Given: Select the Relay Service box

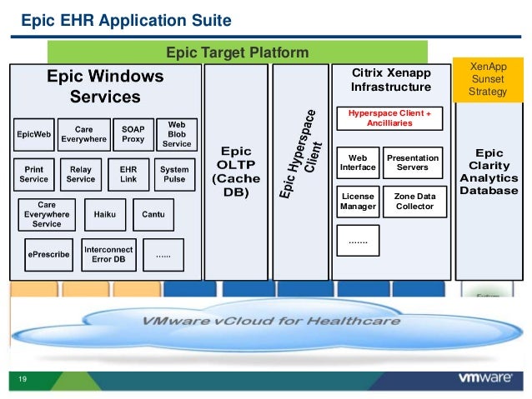Looking at the screenshot, I should (81, 175).
